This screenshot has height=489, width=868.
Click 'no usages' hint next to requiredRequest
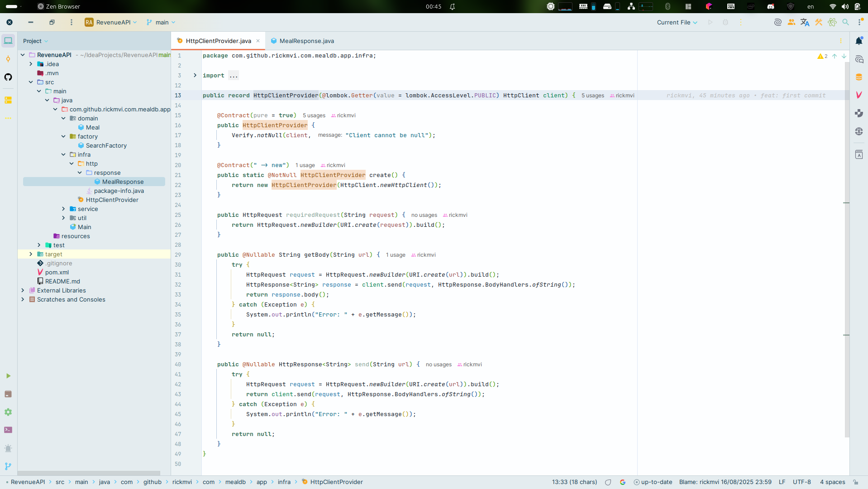[424, 215]
